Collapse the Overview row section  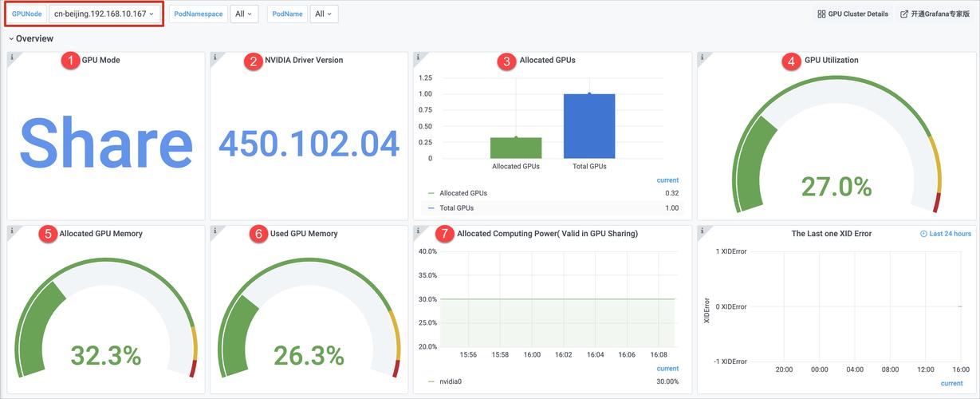click(31, 38)
